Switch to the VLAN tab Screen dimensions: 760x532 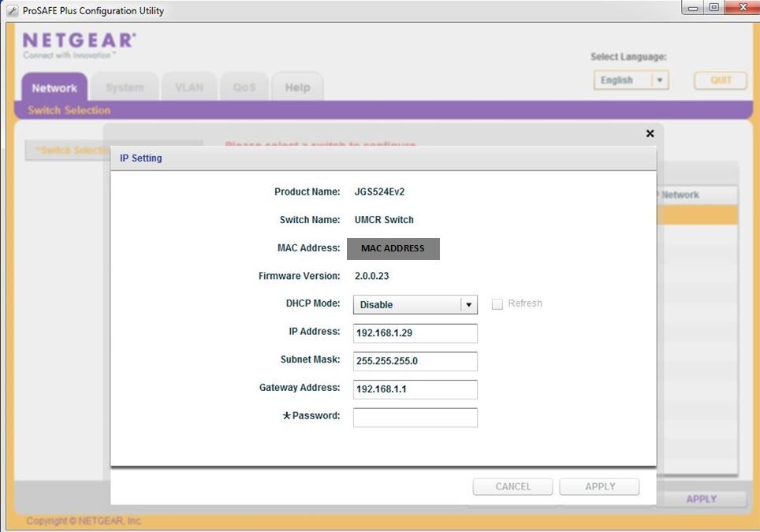pyautogui.click(x=189, y=87)
